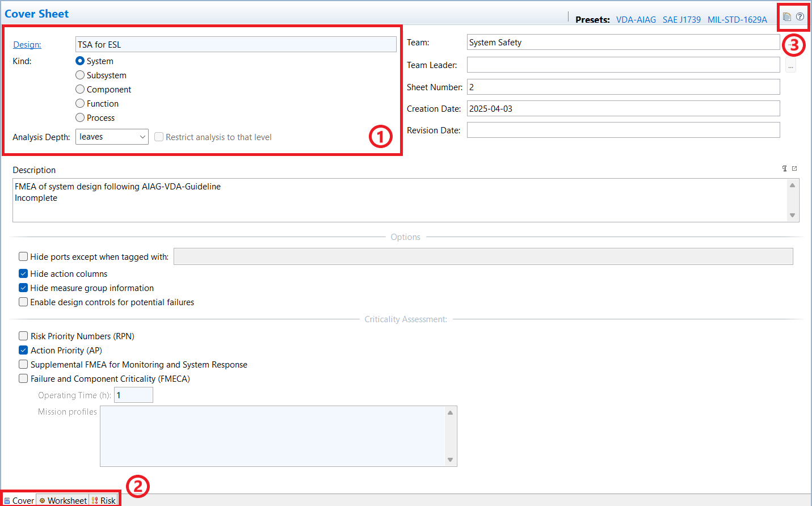Apply the VDA-AIAG preset
812x506 pixels.
(x=636, y=20)
